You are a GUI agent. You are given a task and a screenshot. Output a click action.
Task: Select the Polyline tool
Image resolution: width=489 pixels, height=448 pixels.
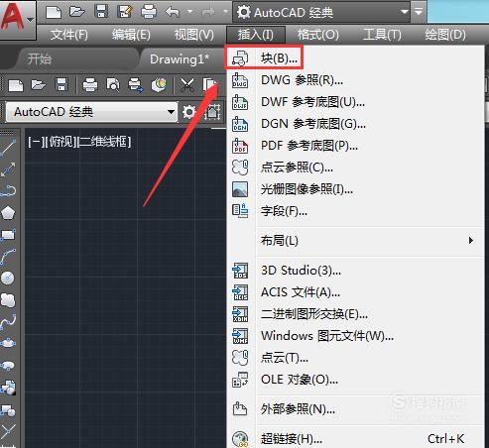8,191
